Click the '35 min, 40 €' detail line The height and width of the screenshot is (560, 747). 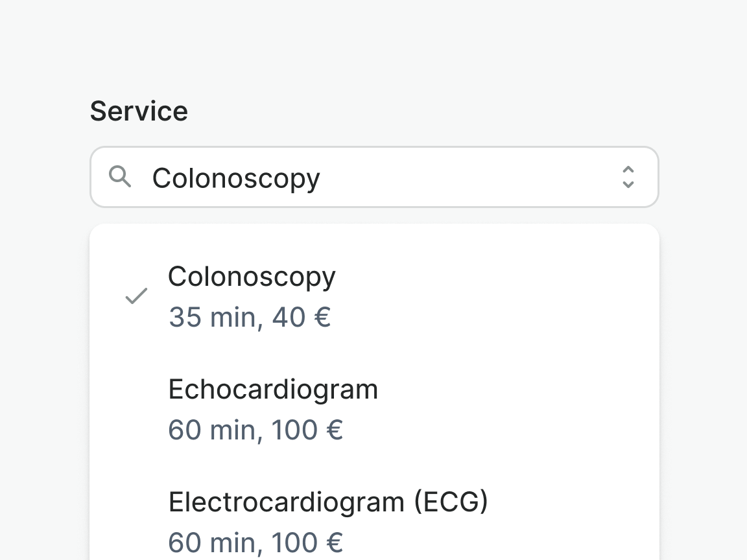pyautogui.click(x=250, y=318)
